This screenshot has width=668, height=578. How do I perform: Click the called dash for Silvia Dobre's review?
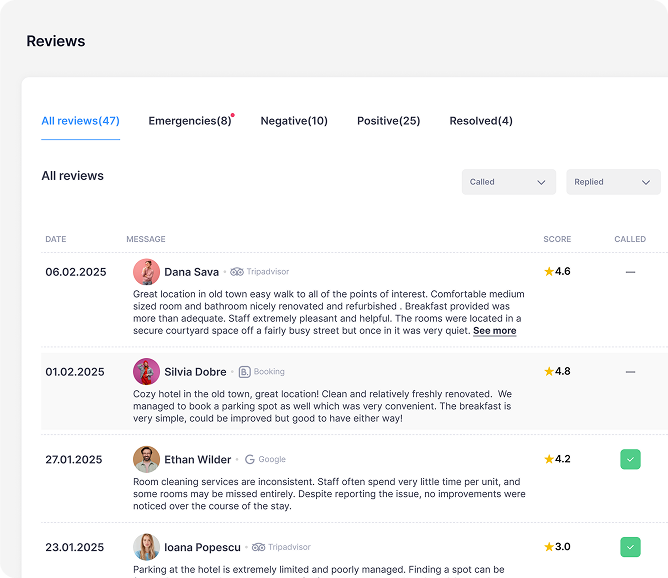(631, 372)
